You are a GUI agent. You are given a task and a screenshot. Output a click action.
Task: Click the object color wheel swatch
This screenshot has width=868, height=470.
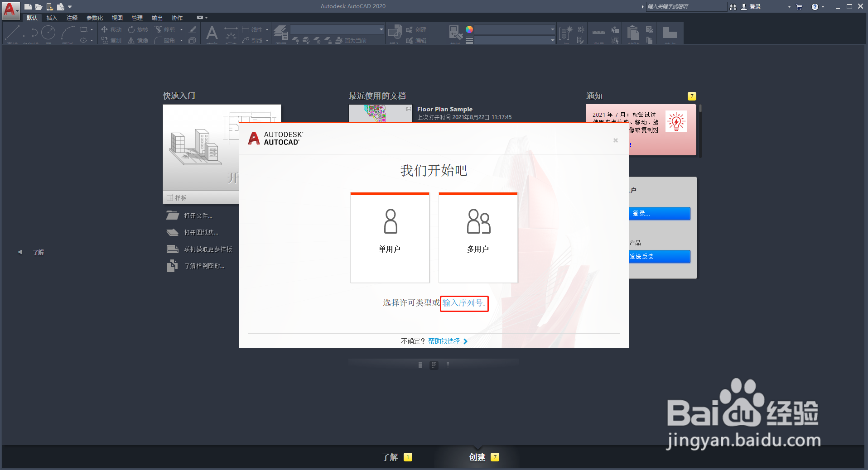(469, 29)
